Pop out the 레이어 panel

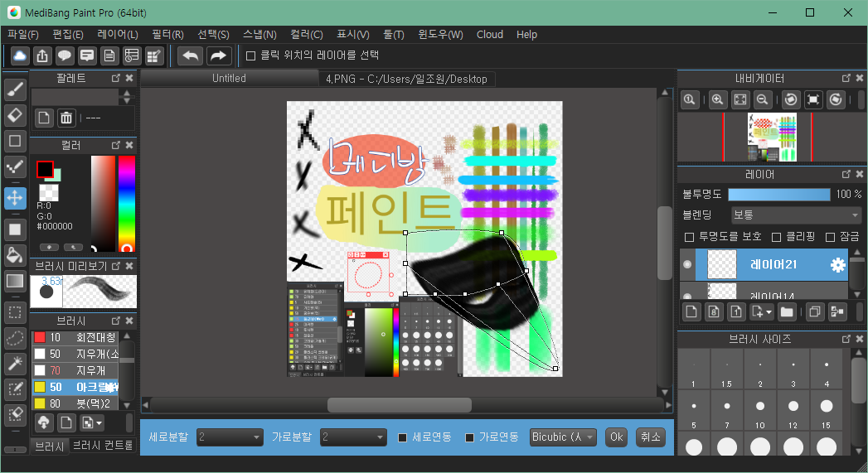[x=846, y=174]
